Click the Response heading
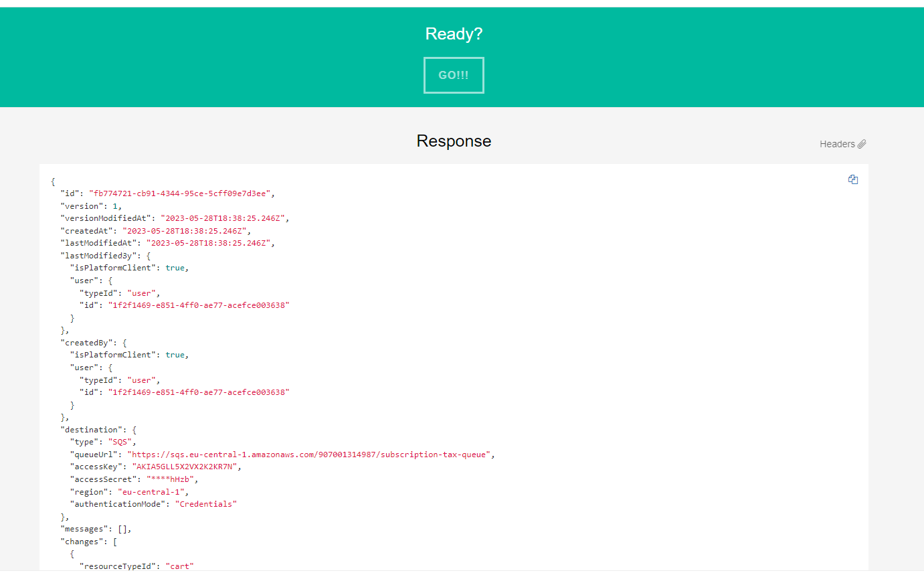924x573 pixels. [x=454, y=141]
